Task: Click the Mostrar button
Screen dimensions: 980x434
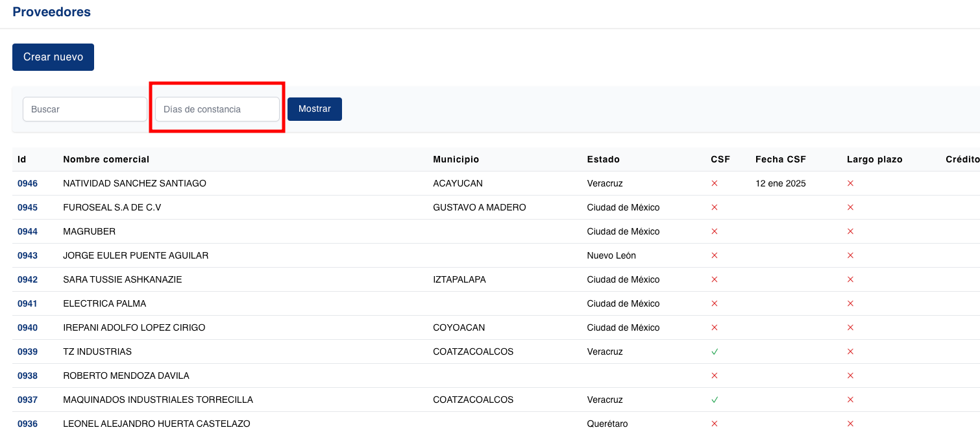Action: coord(315,108)
